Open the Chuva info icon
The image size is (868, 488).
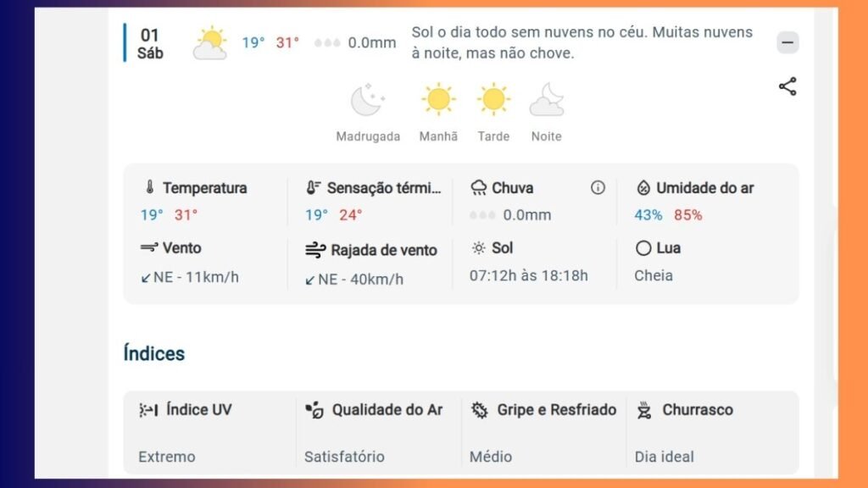[598, 187]
